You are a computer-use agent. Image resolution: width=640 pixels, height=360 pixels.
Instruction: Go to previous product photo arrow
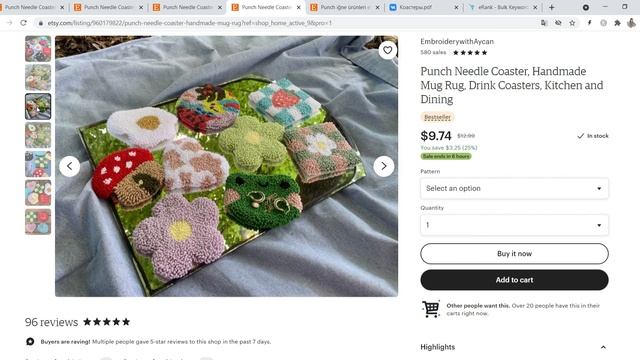pos(69,166)
